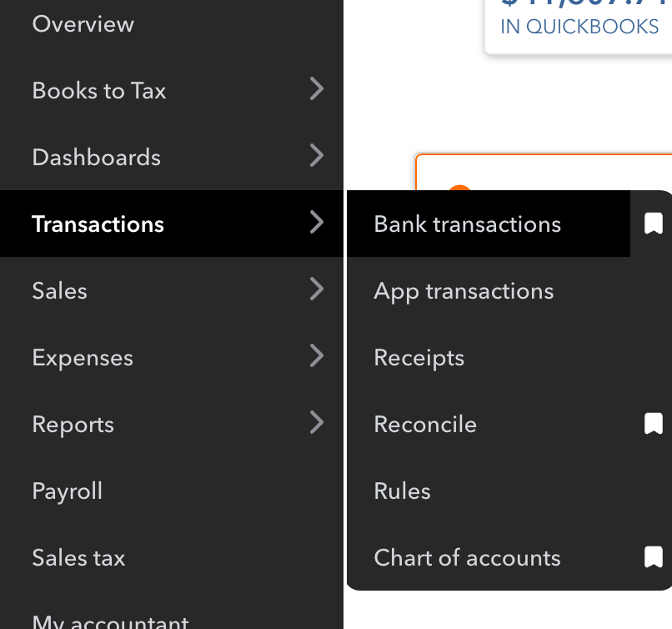Navigate to the Overview page
Screen dimensions: 672x629
coord(83,23)
